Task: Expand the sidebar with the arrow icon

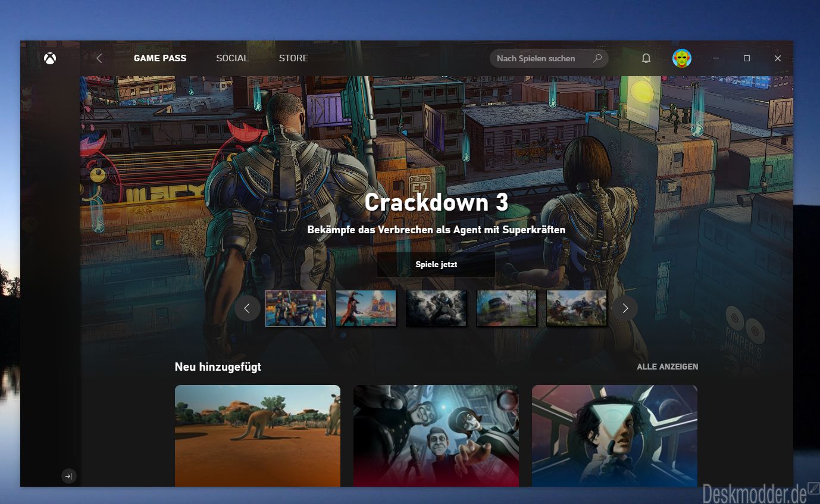Action: click(69, 476)
